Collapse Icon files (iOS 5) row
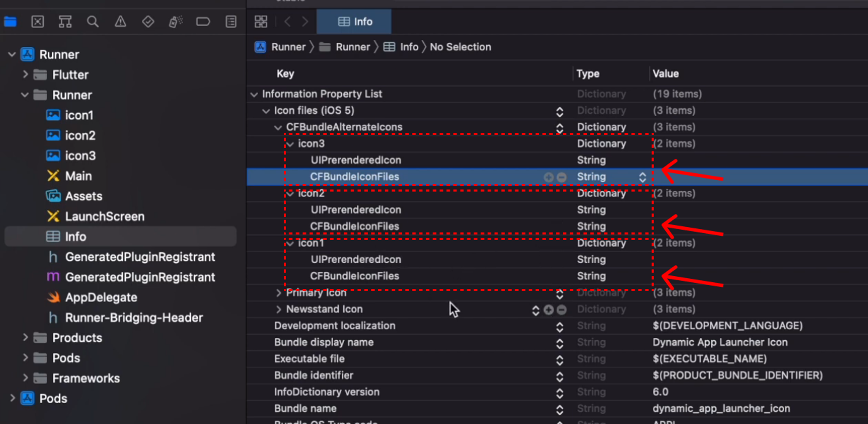The image size is (868, 424). pos(266,111)
